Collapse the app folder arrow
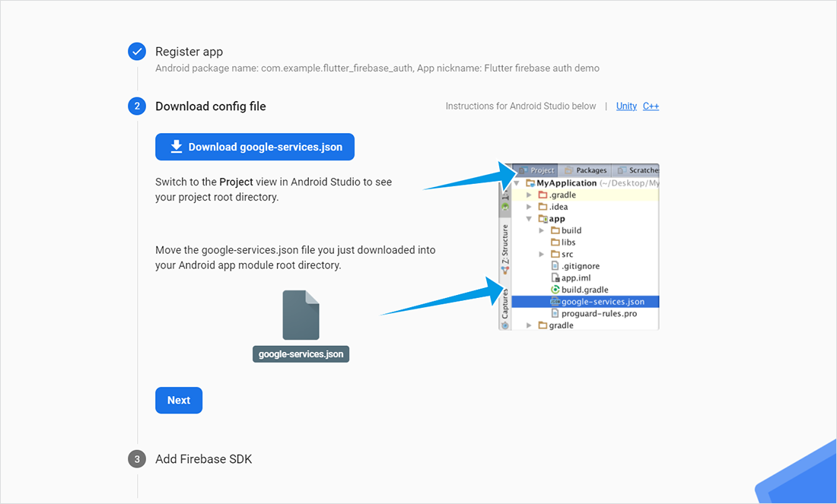Image resolution: width=837 pixels, height=504 pixels. pyautogui.click(x=530, y=219)
